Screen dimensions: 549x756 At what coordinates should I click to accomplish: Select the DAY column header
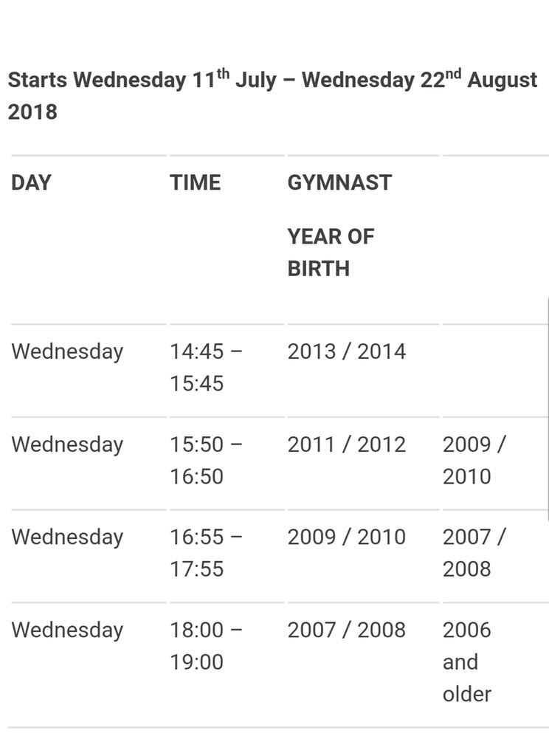point(31,183)
